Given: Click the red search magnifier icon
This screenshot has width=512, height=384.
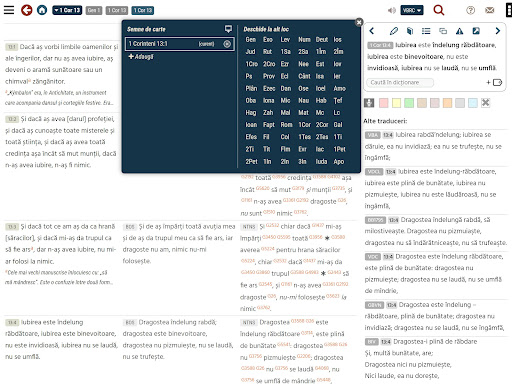Looking at the screenshot, I should (439, 10).
